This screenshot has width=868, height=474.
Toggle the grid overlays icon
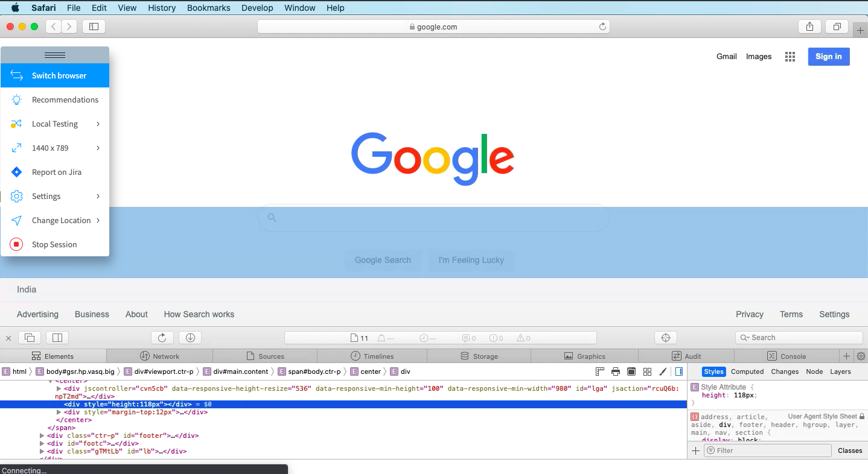[x=647, y=371]
